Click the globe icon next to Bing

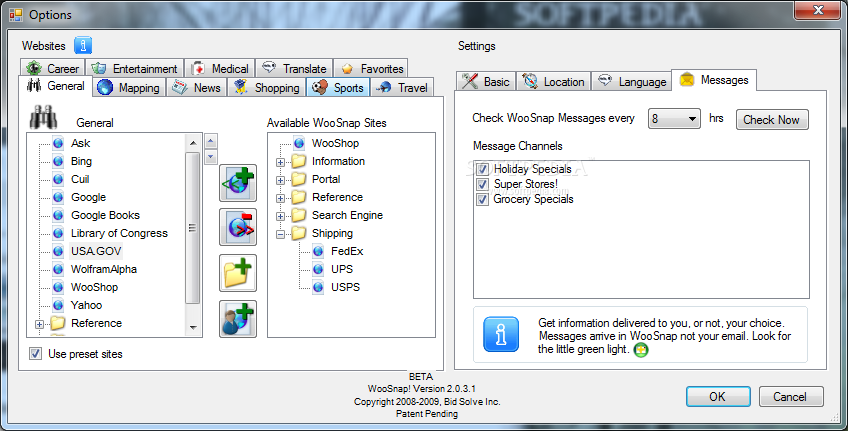pyautogui.click(x=58, y=161)
